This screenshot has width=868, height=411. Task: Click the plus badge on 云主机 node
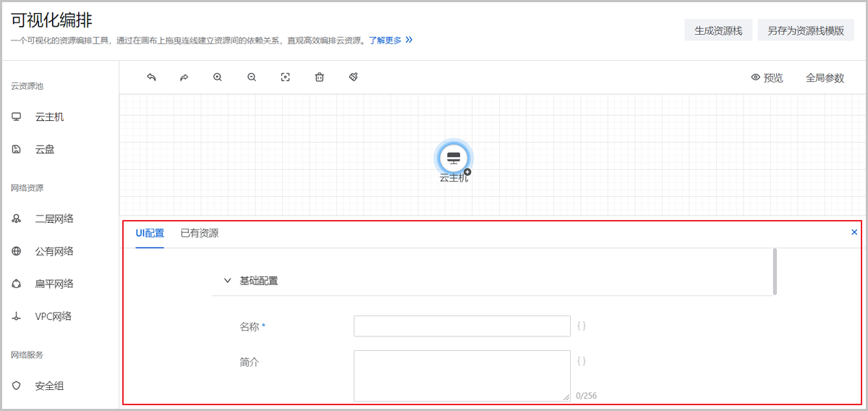pyautogui.click(x=467, y=172)
